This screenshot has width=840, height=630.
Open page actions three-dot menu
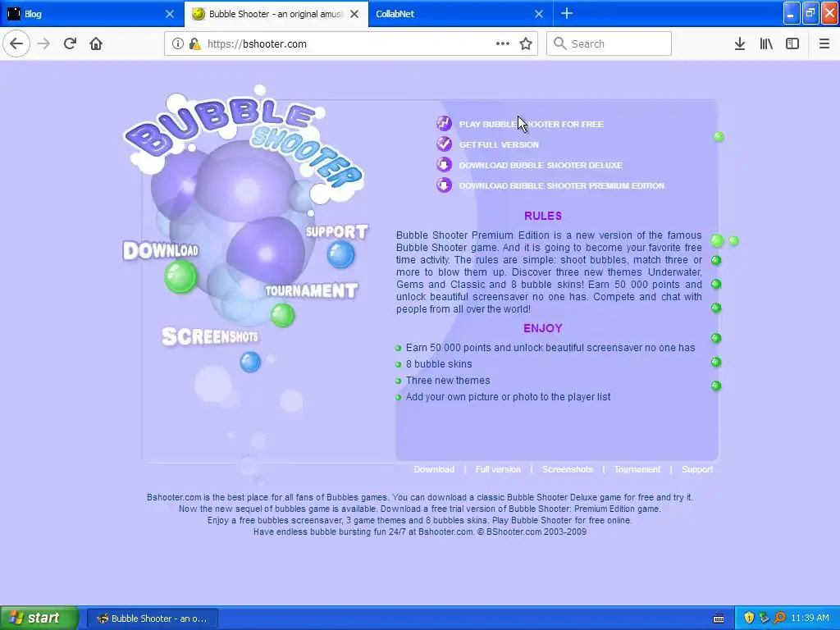(503, 44)
